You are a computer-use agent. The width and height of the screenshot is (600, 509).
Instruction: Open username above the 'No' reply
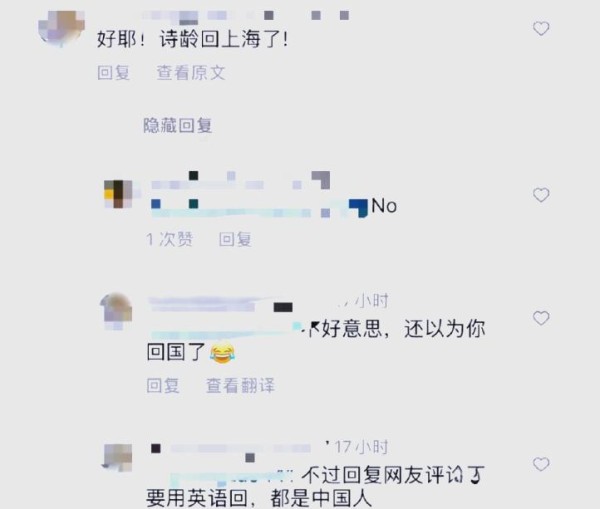point(240,180)
